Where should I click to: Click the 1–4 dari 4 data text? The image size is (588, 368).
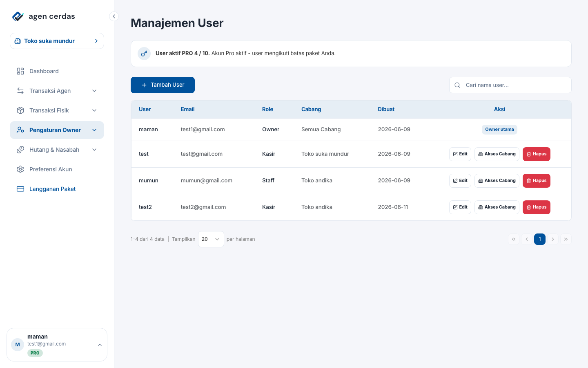click(x=147, y=239)
